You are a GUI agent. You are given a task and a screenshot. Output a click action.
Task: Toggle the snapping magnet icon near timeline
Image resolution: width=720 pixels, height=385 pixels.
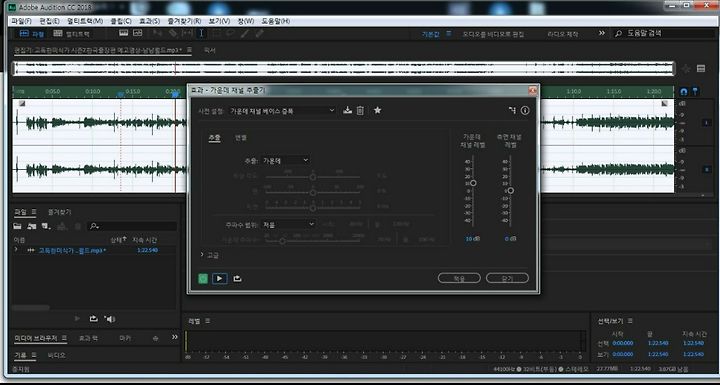tap(684, 91)
